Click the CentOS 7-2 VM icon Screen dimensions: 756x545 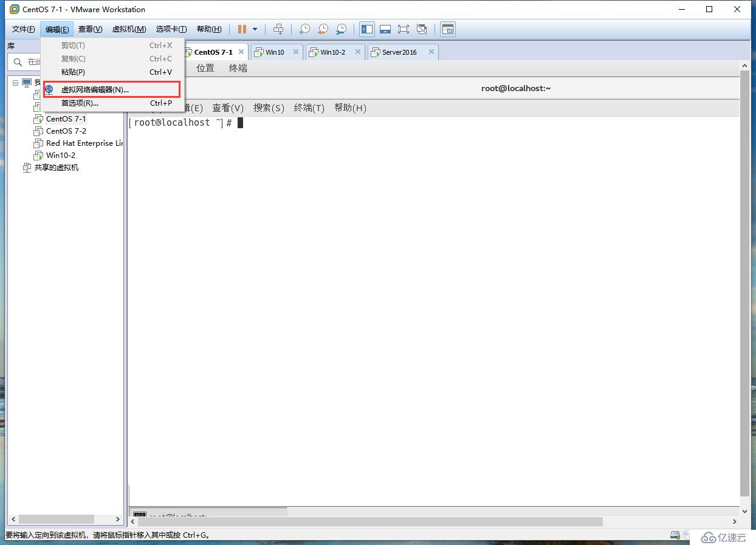[38, 131]
